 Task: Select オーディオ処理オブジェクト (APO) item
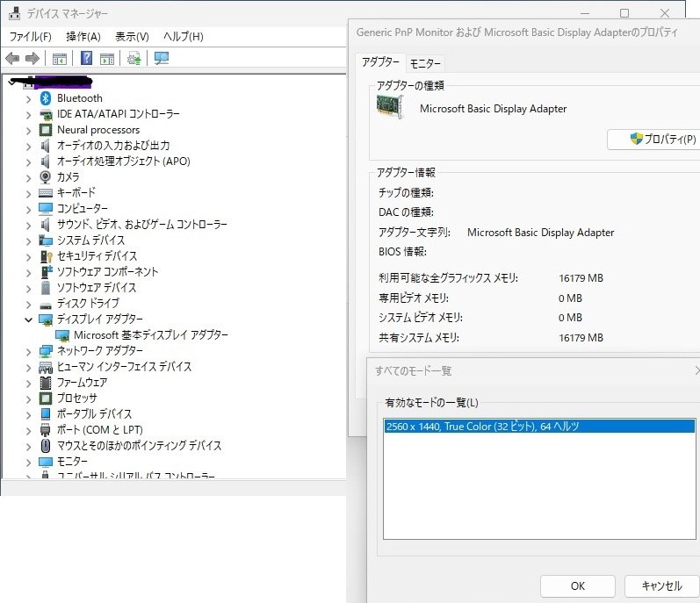click(124, 161)
